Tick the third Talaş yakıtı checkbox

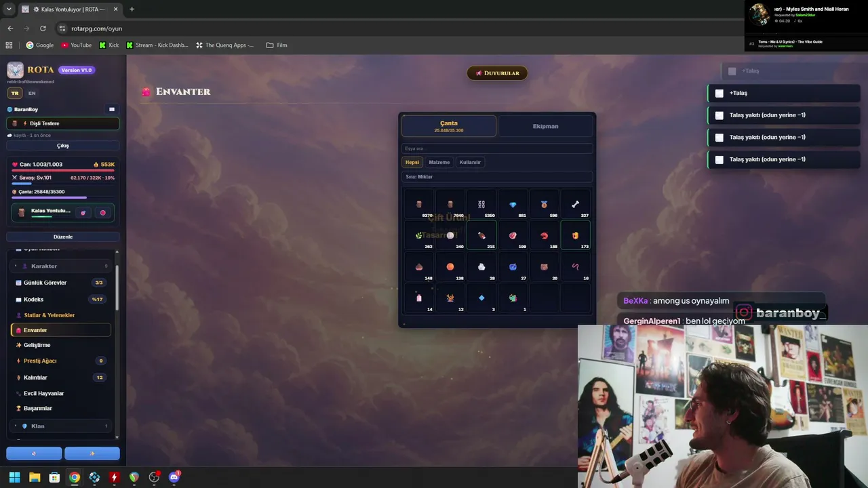coord(719,160)
